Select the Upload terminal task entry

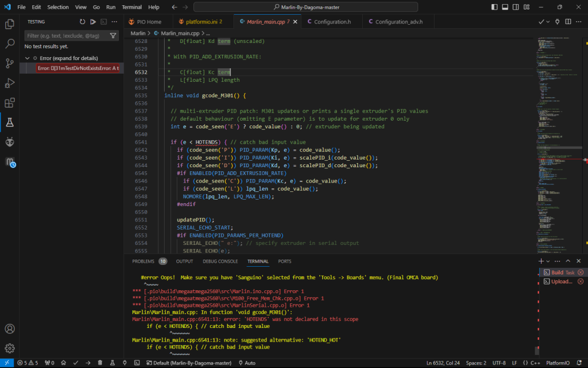(x=561, y=281)
